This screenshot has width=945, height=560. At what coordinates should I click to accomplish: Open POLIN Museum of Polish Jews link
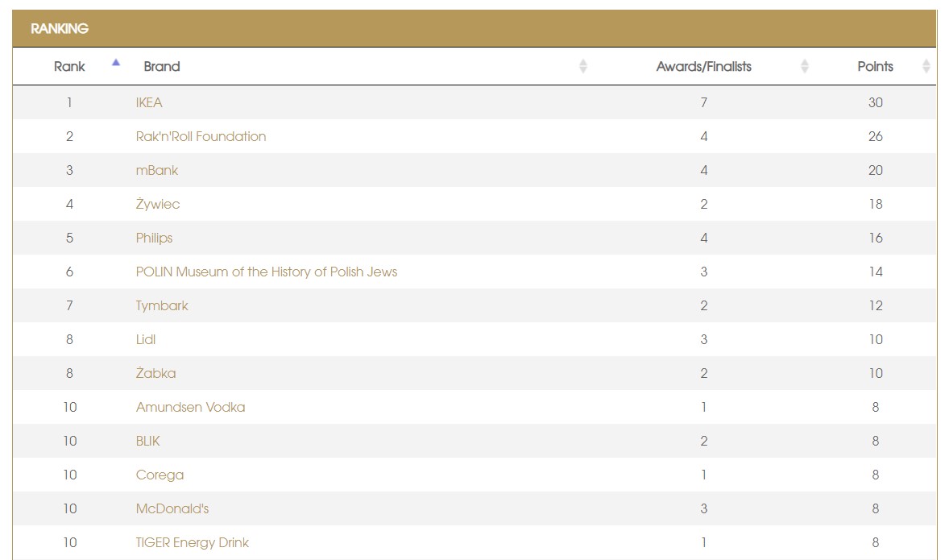pos(266,272)
